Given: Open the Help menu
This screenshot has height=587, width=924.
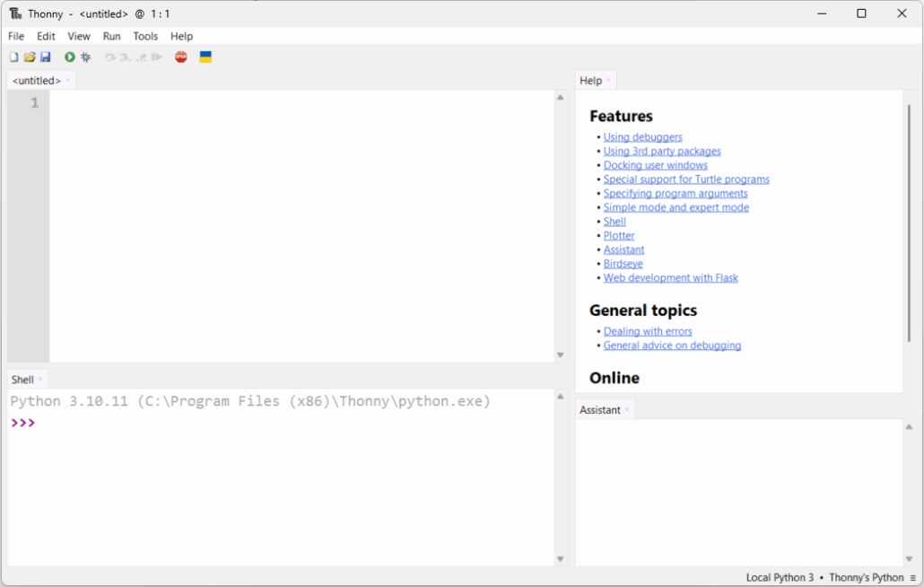Looking at the screenshot, I should click(x=181, y=36).
